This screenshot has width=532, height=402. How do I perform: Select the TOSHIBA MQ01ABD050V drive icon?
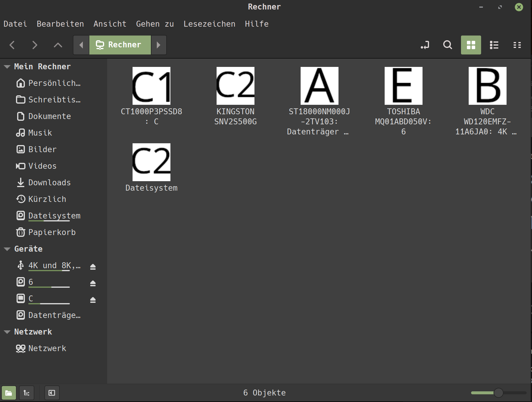click(404, 86)
